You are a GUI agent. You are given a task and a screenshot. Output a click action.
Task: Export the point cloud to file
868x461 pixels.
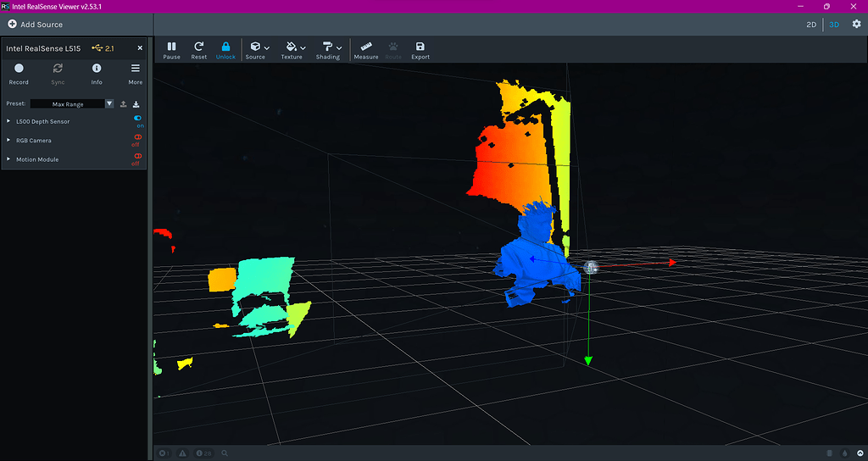click(x=420, y=50)
